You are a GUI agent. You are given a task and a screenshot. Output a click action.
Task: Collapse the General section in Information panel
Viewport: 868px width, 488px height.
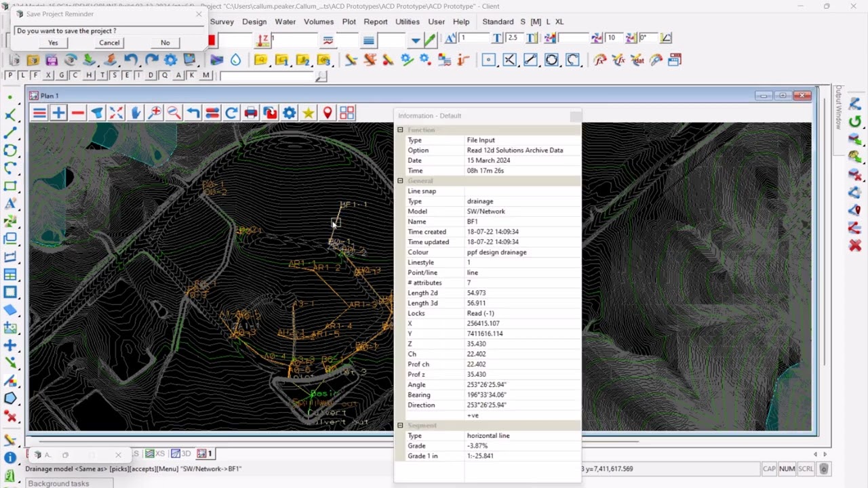(400, 181)
